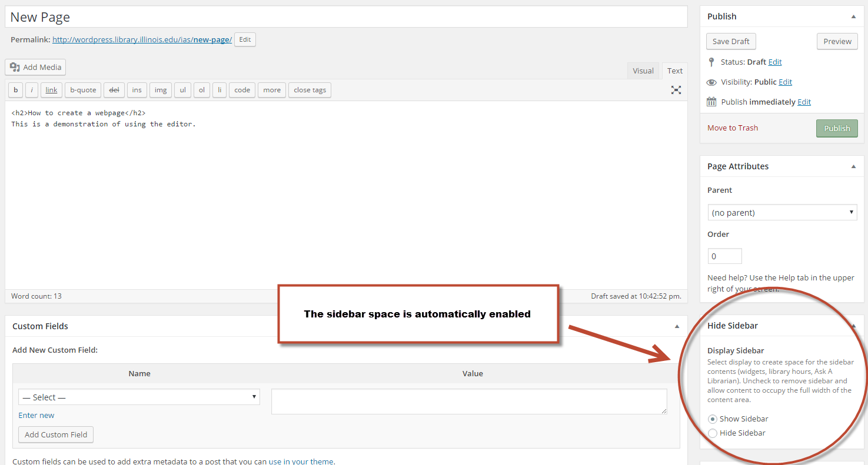Viewport: 868px width, 465px height.
Task: Insert code tag using code button
Action: pos(242,90)
